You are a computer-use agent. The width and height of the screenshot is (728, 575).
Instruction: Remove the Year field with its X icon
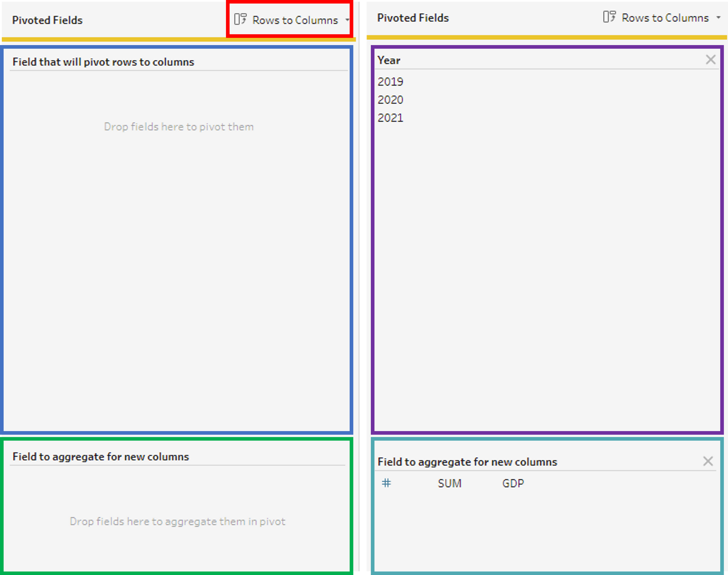710,60
